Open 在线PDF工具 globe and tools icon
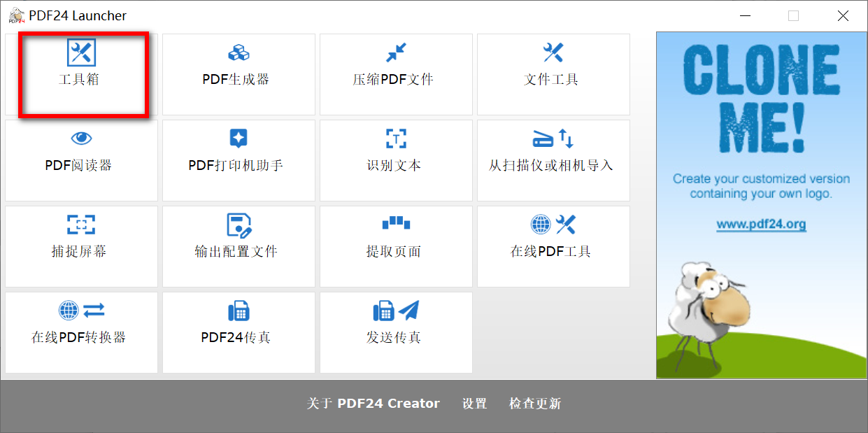 tap(553, 224)
